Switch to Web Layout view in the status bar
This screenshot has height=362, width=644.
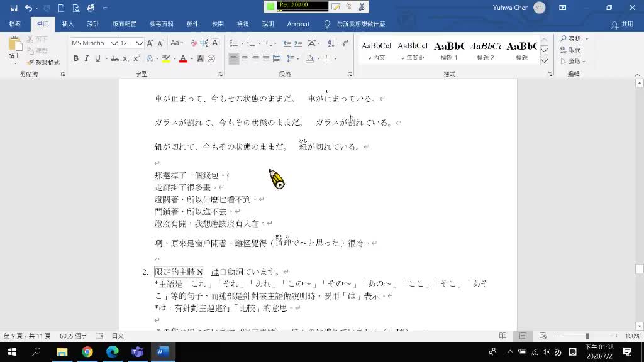click(543, 336)
